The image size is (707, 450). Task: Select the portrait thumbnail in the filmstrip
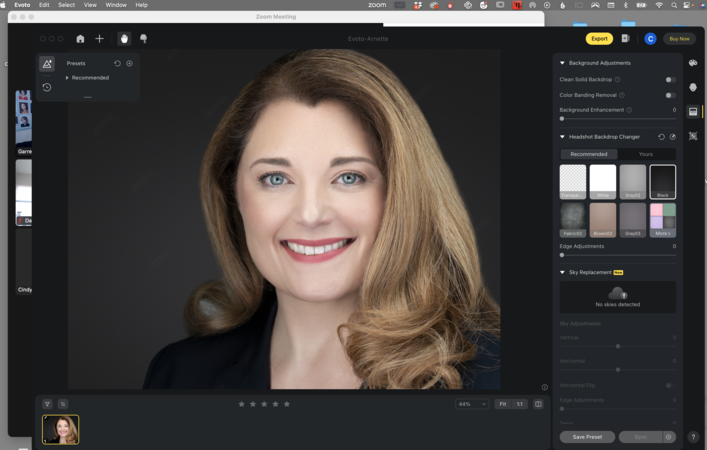pyautogui.click(x=60, y=429)
